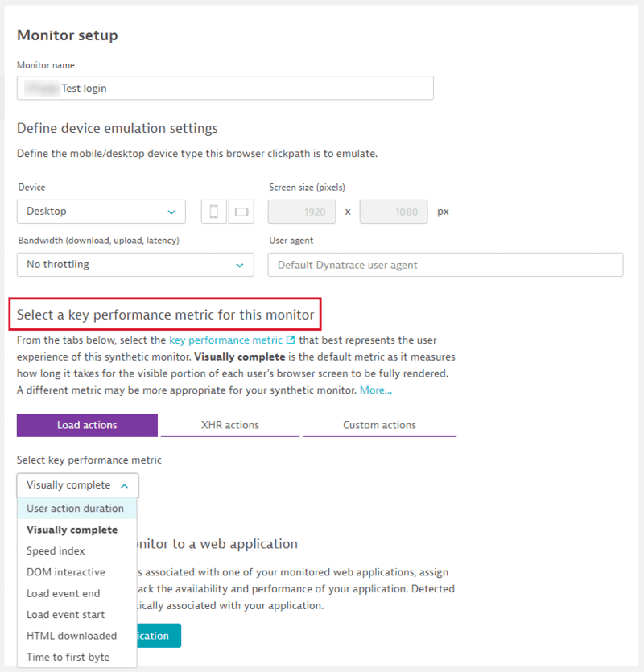Open key performance metric help via external link icon
Viewport: 644px width, 672px height.
(x=290, y=339)
